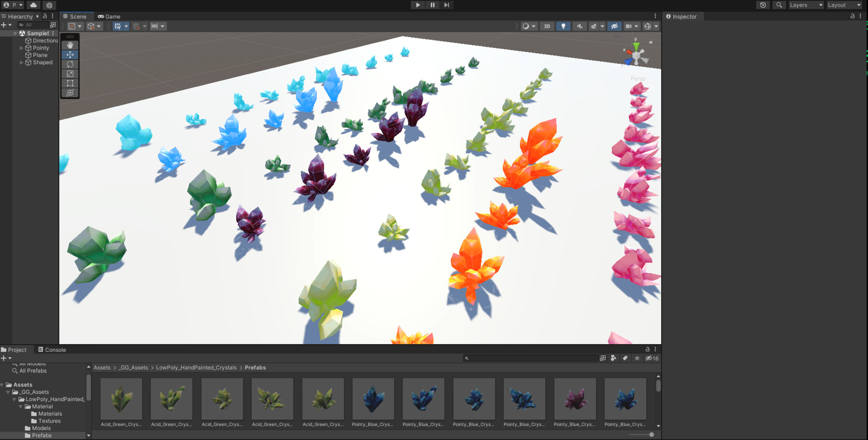Toggle the camera overlay button in Scene toolbar
Screen dimensions: 868x440
[628, 26]
